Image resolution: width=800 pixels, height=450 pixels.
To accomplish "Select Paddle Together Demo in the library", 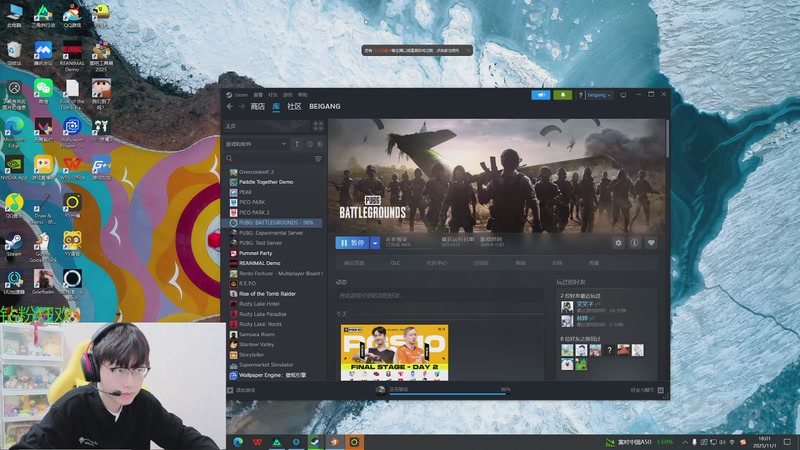I will point(266,182).
